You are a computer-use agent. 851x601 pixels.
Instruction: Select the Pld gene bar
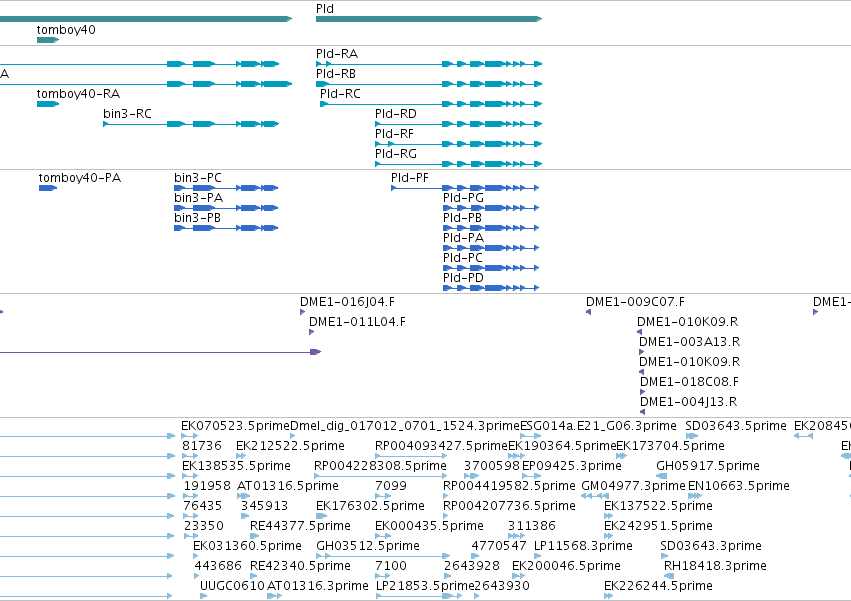point(429,19)
